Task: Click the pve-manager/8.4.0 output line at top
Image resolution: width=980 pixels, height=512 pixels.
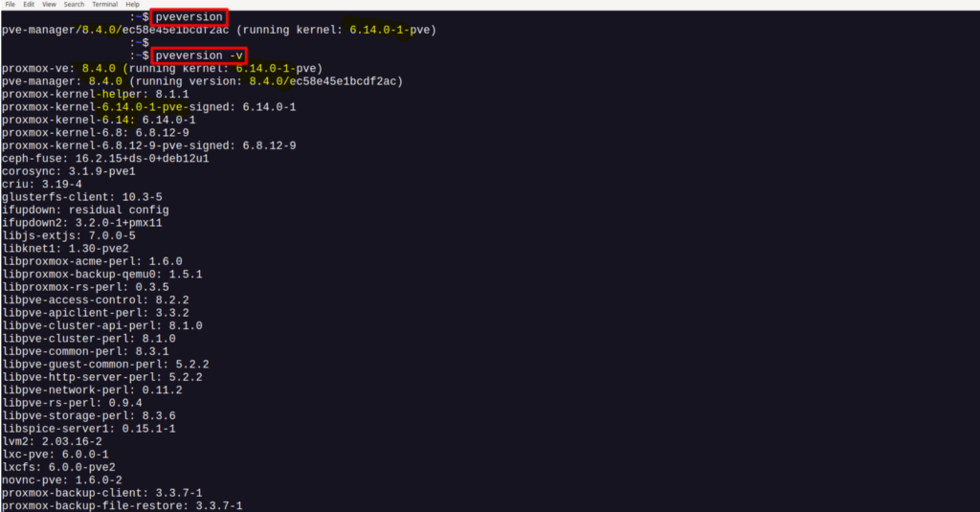Action: click(x=218, y=30)
